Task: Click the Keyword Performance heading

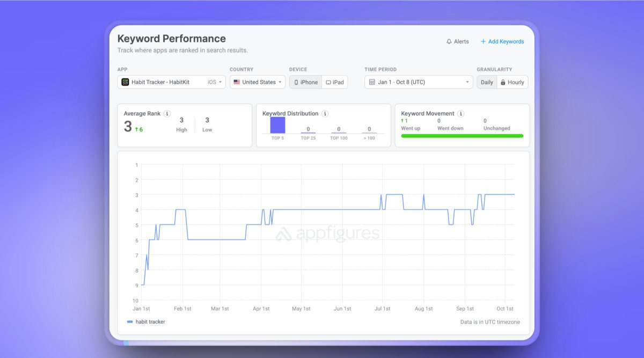Action: tap(172, 38)
